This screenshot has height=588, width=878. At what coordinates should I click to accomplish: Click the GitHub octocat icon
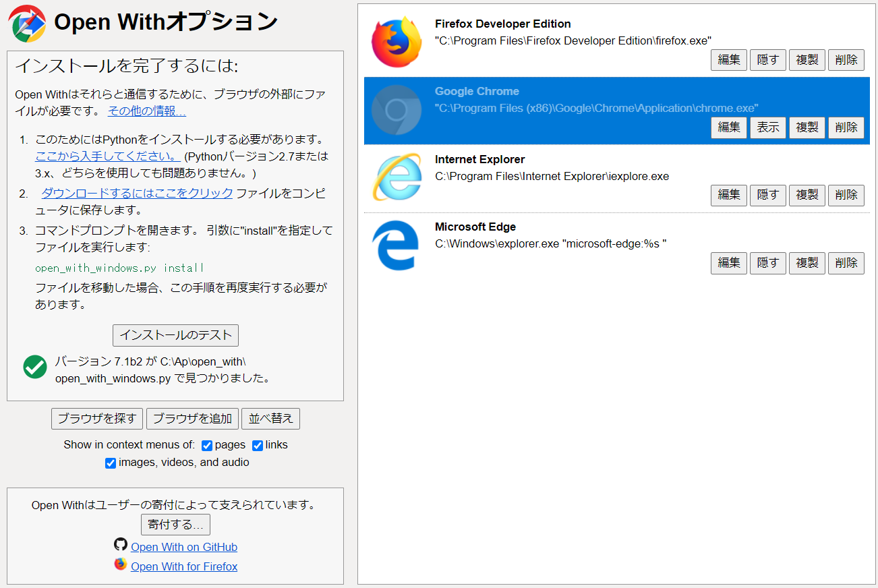coord(121,544)
